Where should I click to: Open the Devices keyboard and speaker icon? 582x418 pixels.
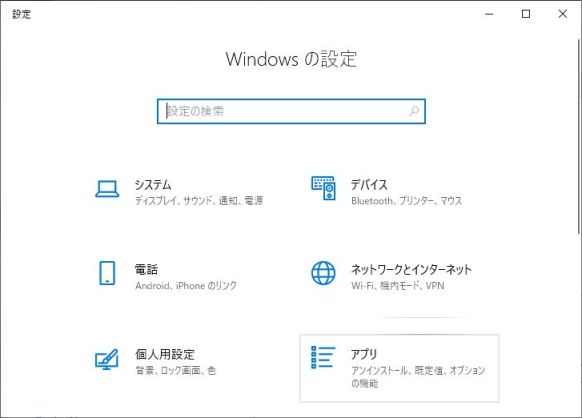click(323, 188)
